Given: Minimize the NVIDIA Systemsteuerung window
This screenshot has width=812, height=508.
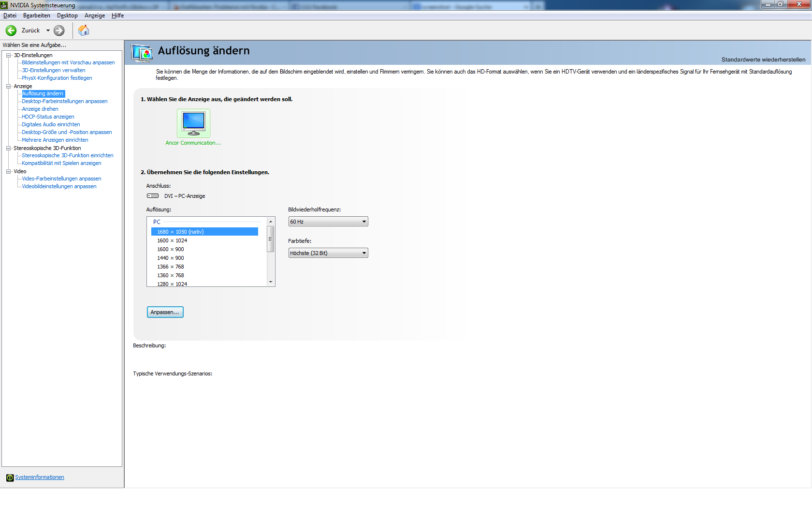Looking at the screenshot, I should (x=768, y=4).
